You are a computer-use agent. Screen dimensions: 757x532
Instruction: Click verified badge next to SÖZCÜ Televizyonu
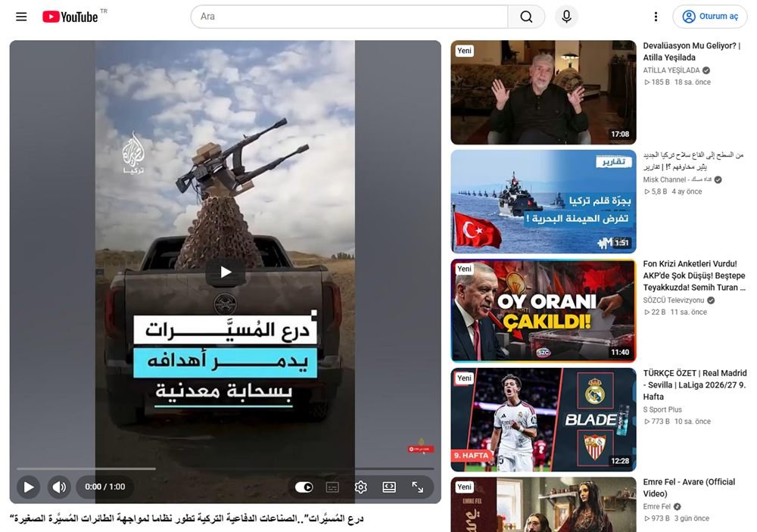pos(711,300)
